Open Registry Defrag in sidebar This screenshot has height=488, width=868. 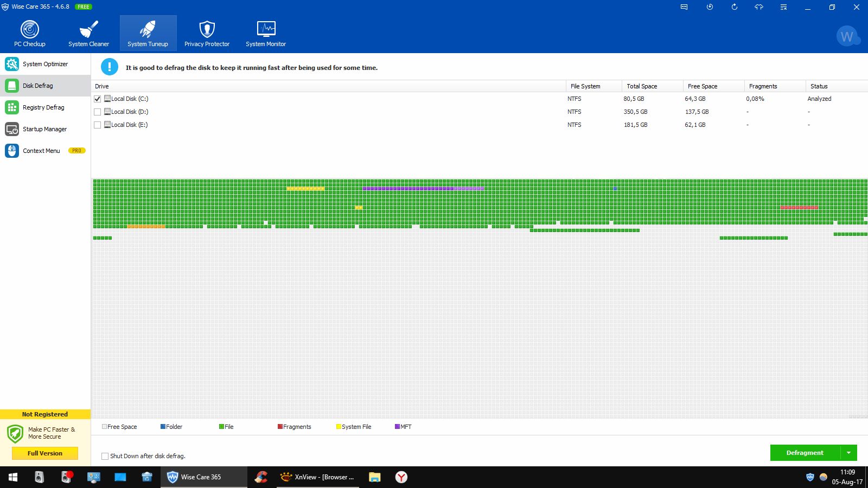pos(45,107)
